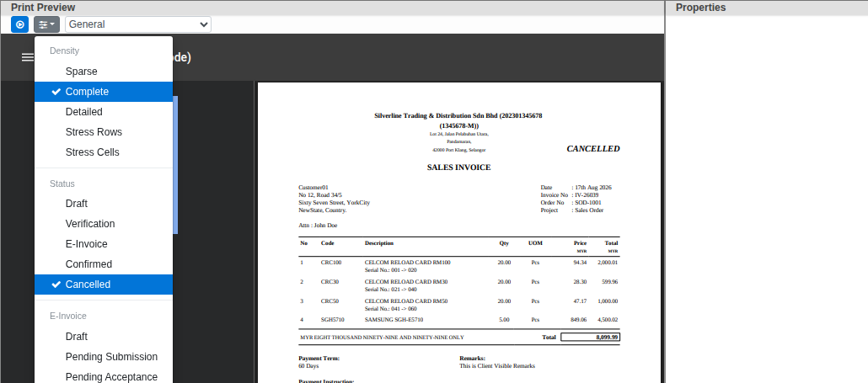Click the date 17th Aug 2026
Viewport: 868px width, 383px height.
click(593, 188)
